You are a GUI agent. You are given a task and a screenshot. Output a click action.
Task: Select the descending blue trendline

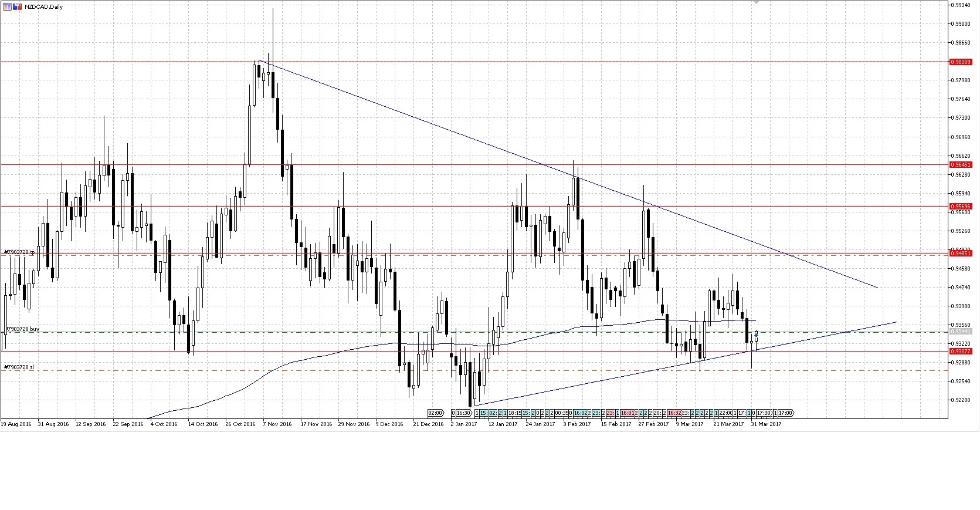tap(568, 174)
